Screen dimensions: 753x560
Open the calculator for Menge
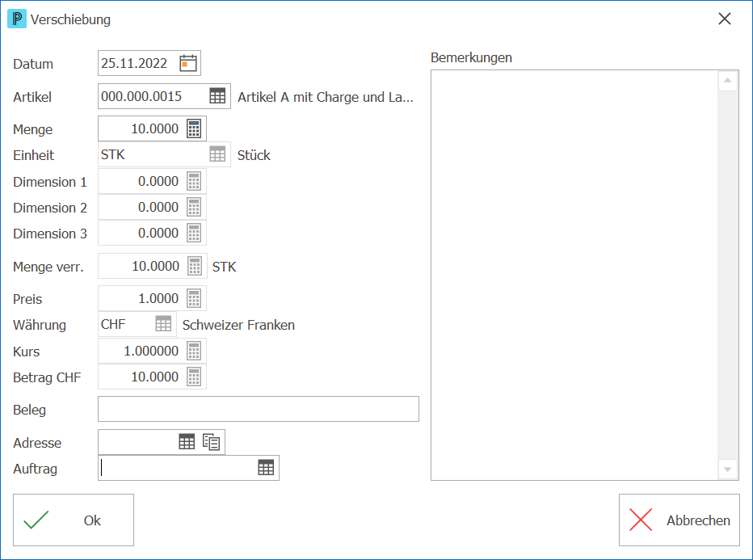194,128
